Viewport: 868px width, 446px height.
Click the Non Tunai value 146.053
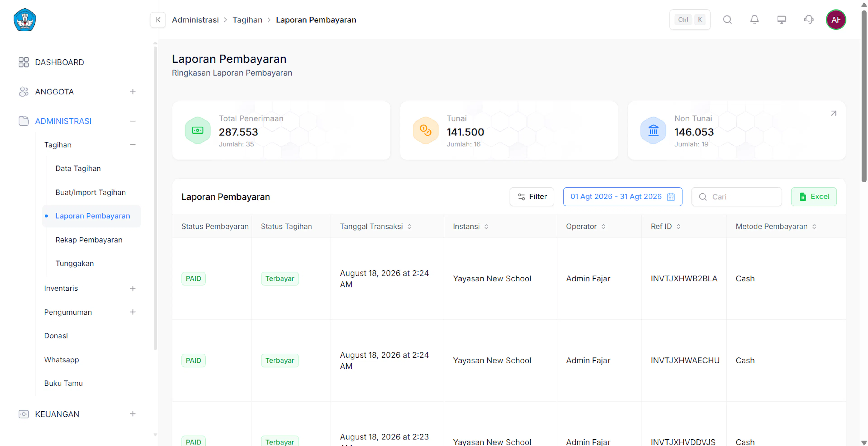point(694,132)
